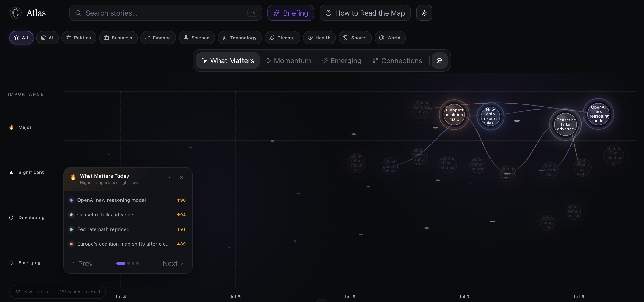Select the second pagination dot
The width and height of the screenshot is (644, 302).
point(129,263)
